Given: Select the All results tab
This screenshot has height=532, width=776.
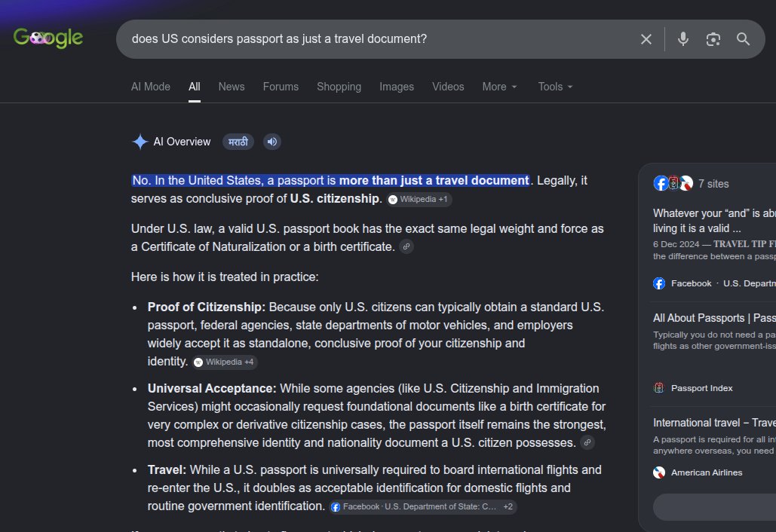Looking at the screenshot, I should click(x=195, y=87).
